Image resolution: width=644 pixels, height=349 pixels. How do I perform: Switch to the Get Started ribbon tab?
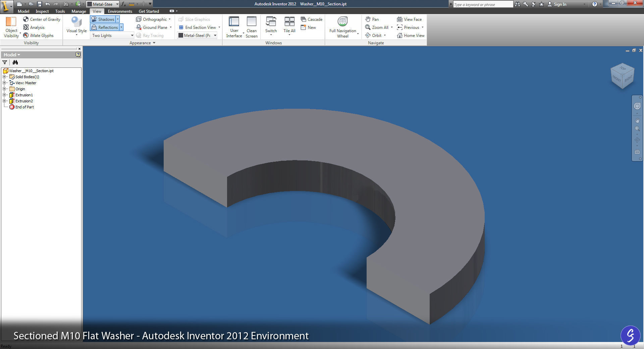[149, 11]
